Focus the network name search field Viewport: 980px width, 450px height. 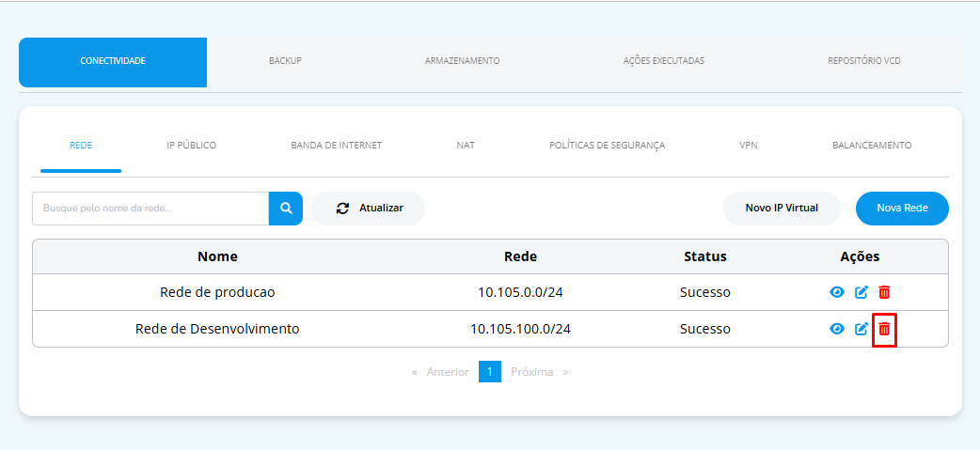(x=150, y=209)
